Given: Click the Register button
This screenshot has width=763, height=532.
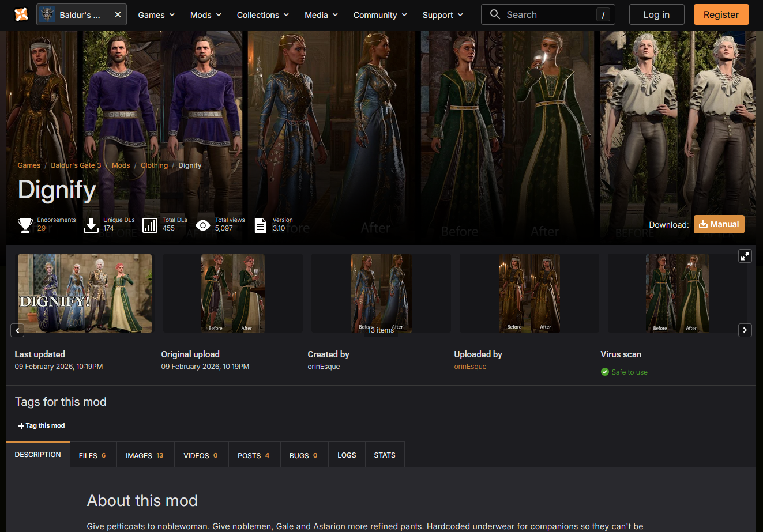Looking at the screenshot, I should point(721,14).
